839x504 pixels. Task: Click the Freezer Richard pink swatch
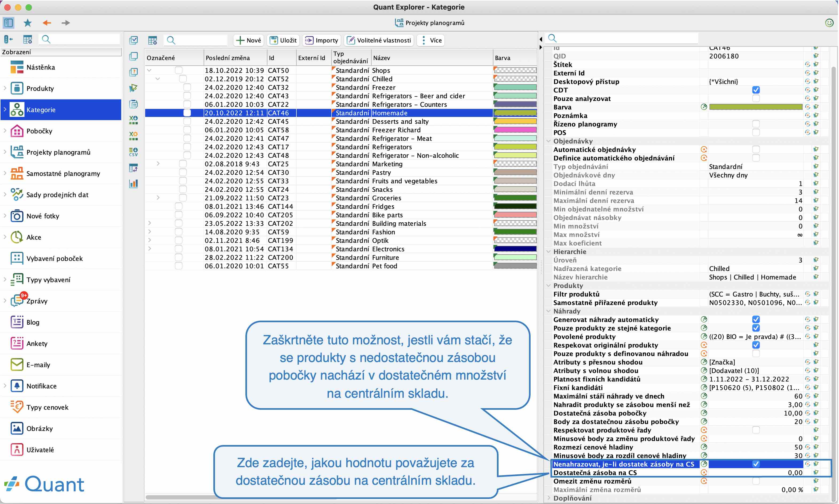coord(515,130)
